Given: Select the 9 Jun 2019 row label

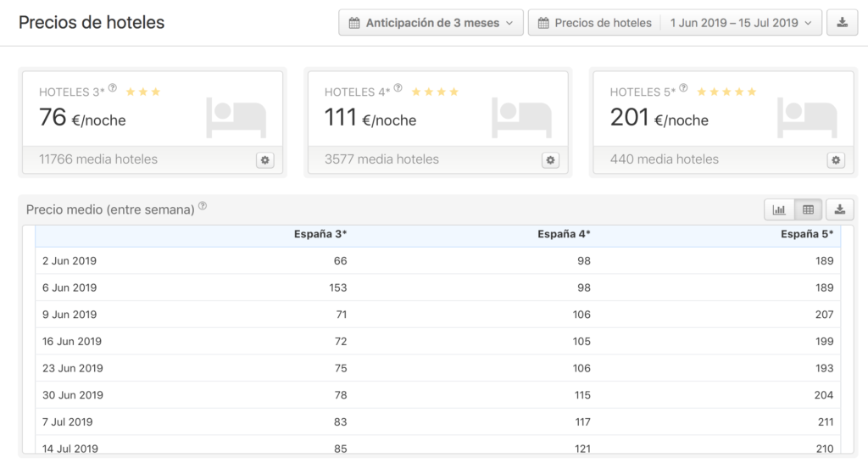Looking at the screenshot, I should tap(70, 315).
